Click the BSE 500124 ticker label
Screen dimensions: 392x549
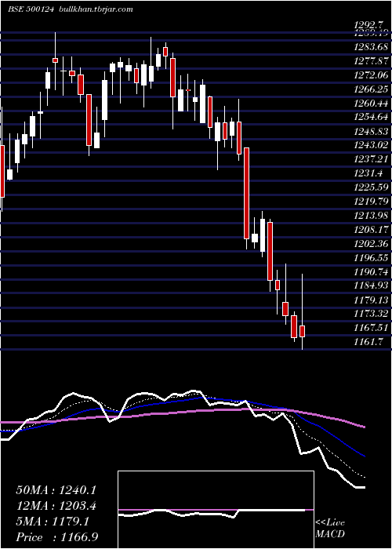[31, 9]
